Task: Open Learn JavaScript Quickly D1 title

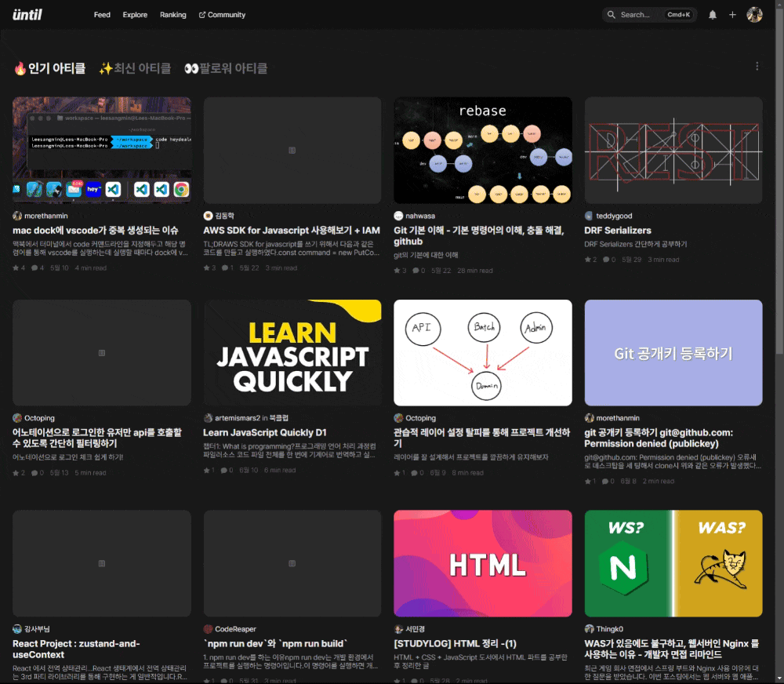Action: [264, 432]
